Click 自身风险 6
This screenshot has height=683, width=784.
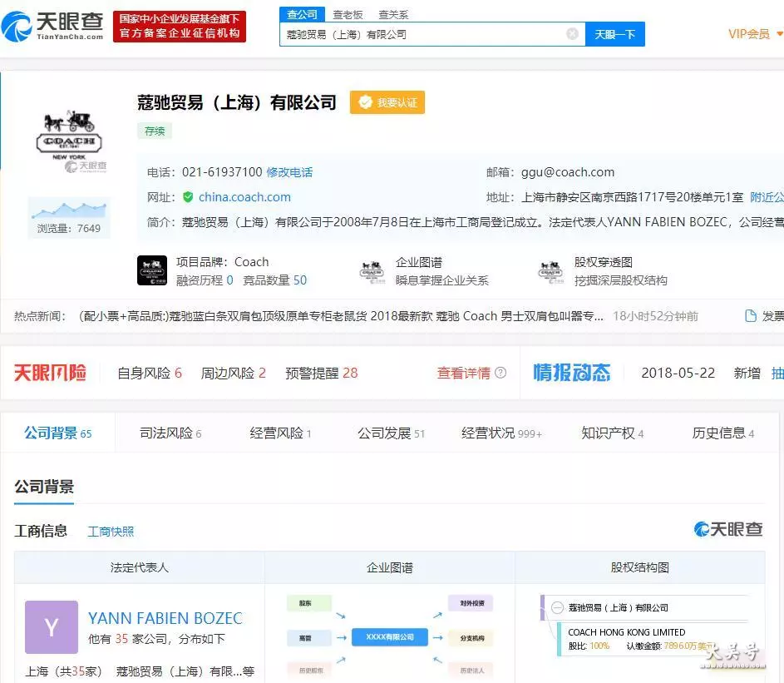(150, 373)
